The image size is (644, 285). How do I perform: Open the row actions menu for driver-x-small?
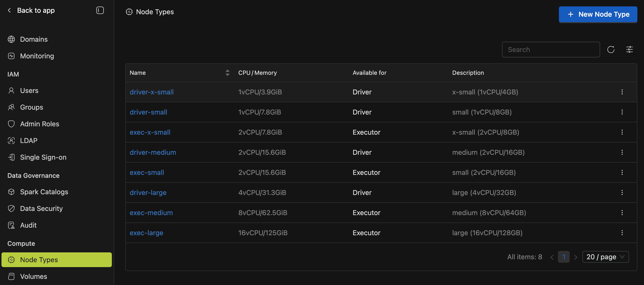pyautogui.click(x=622, y=92)
